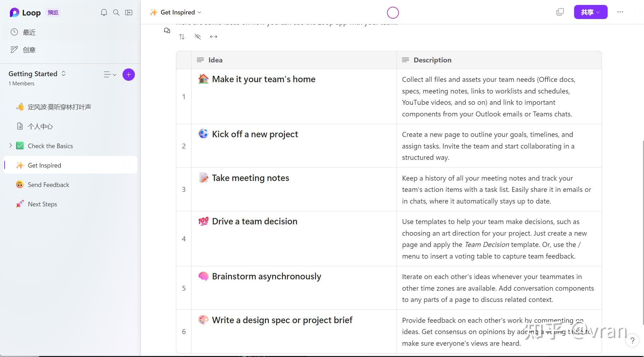Click the brain emoji in row 5
644x357 pixels.
pos(203,276)
